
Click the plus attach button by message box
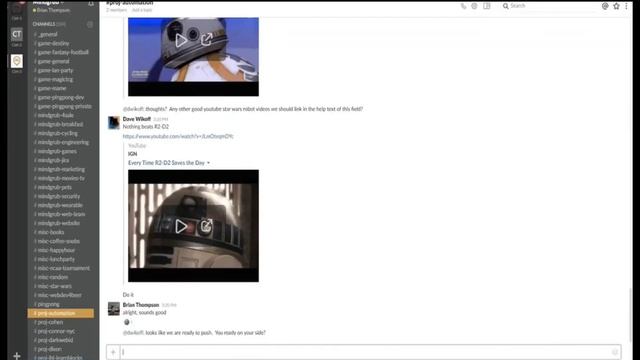(x=113, y=352)
